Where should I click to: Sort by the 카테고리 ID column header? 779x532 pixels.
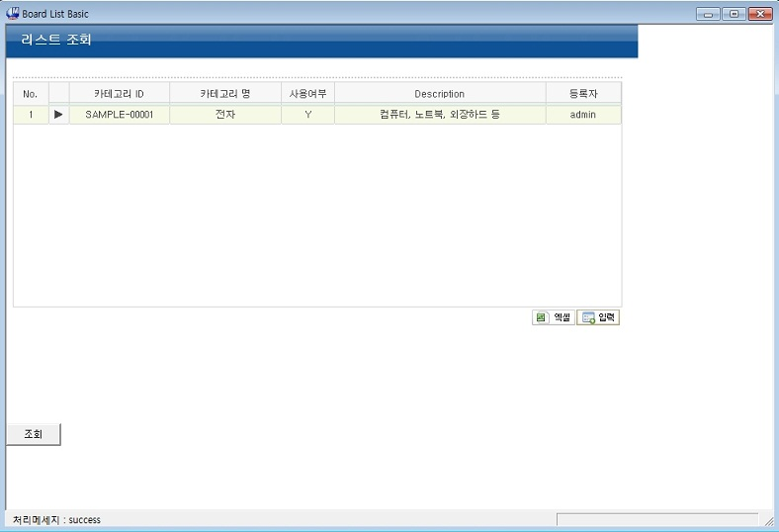tap(119, 94)
